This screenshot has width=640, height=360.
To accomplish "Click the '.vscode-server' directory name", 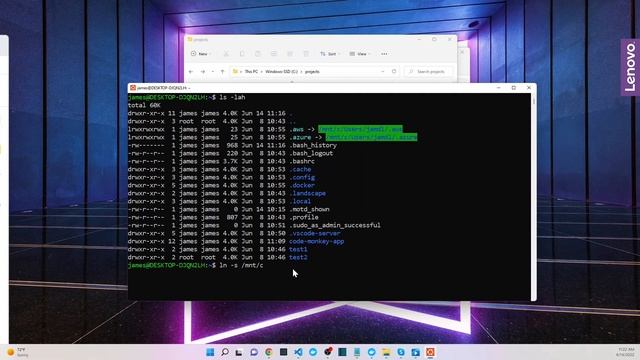I will (315, 233).
